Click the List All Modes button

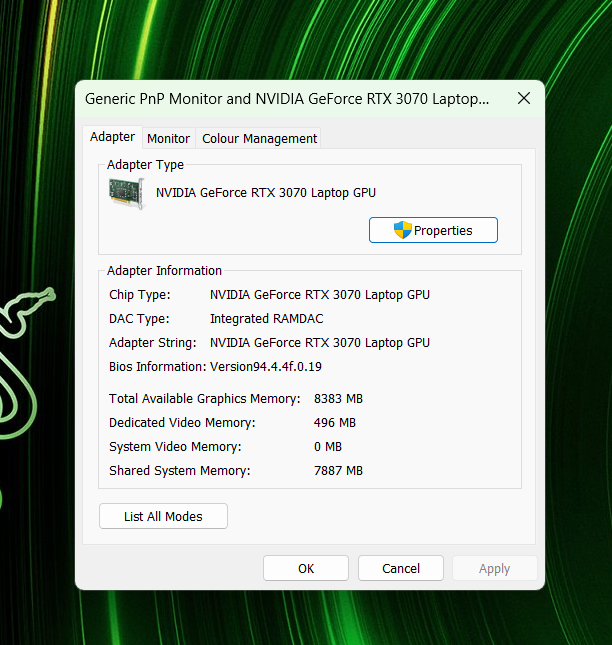coord(163,516)
